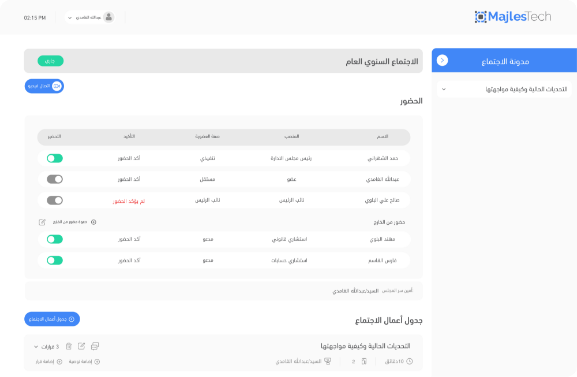Edit agenda item pencil icon
Screen dimensions: 577x377
(81, 346)
